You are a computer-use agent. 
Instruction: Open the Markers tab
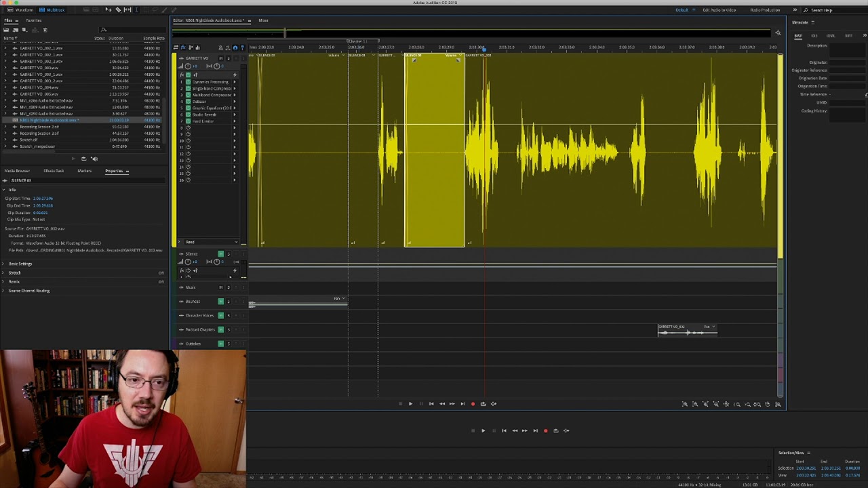tap(84, 171)
